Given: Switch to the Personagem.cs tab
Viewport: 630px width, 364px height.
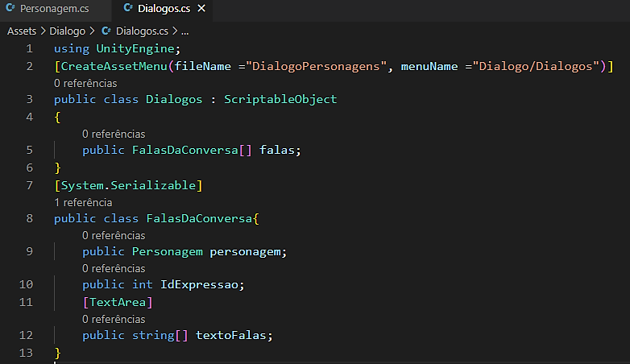Looking at the screenshot, I should (53, 10).
